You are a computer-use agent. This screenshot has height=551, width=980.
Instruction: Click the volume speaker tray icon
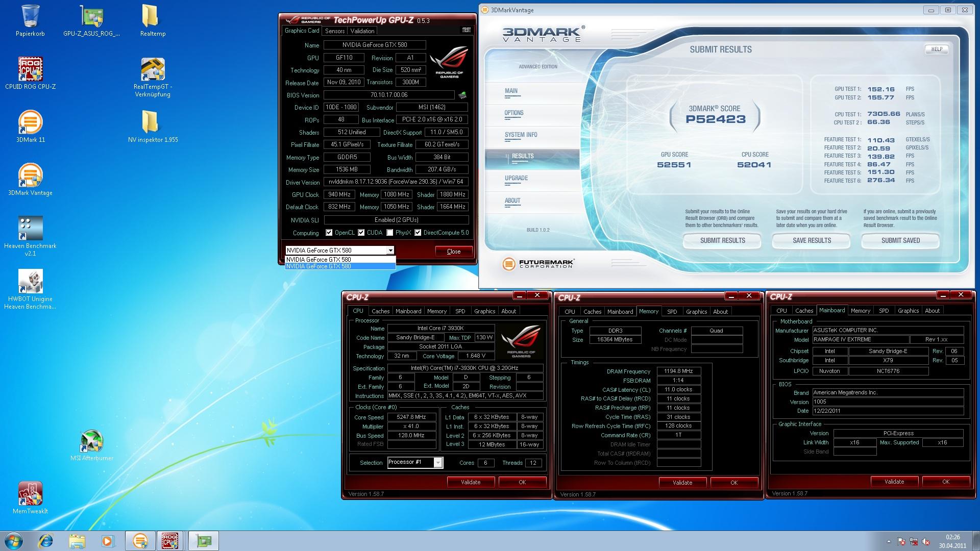click(926, 541)
